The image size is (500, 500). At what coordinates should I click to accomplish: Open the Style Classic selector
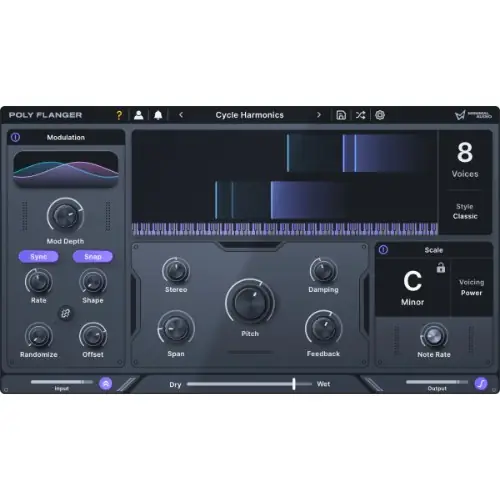(x=465, y=211)
